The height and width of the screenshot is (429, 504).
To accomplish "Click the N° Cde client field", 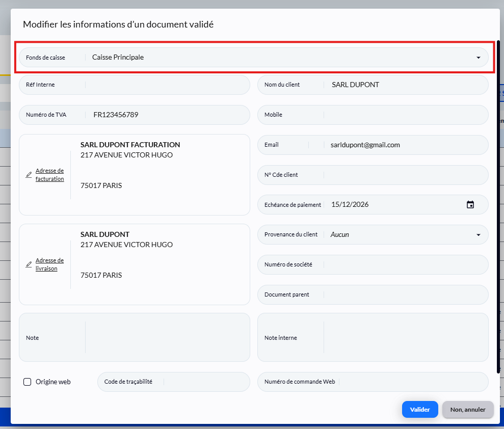I will click(x=373, y=175).
